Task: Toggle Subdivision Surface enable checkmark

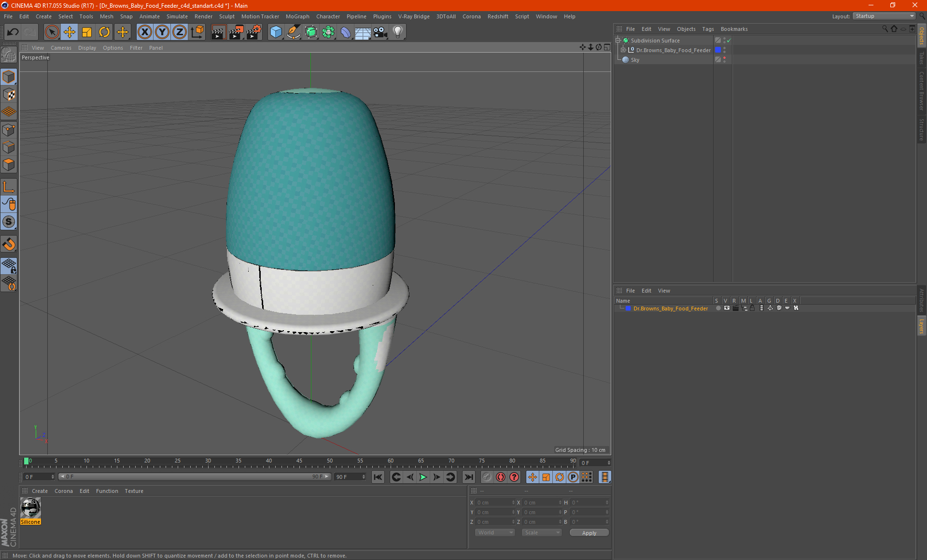Action: point(729,41)
